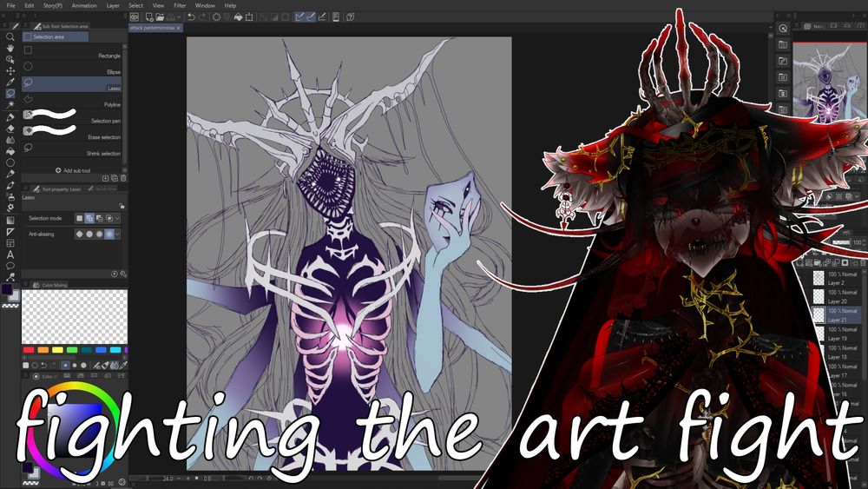Image resolution: width=868 pixels, height=489 pixels.
Task: Open the support help icon in the command bar
Action: [x=351, y=17]
